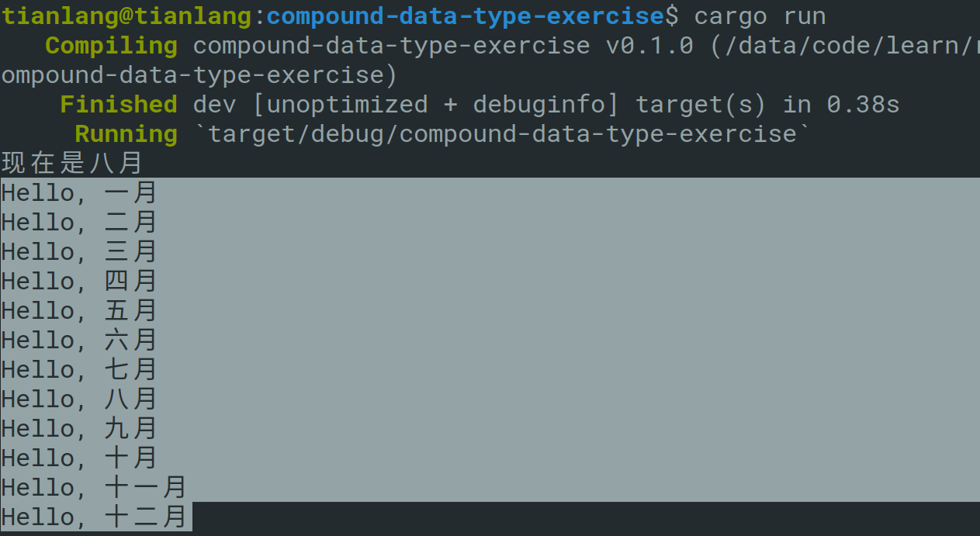Click the '现在是八月' output line

[x=72, y=163]
